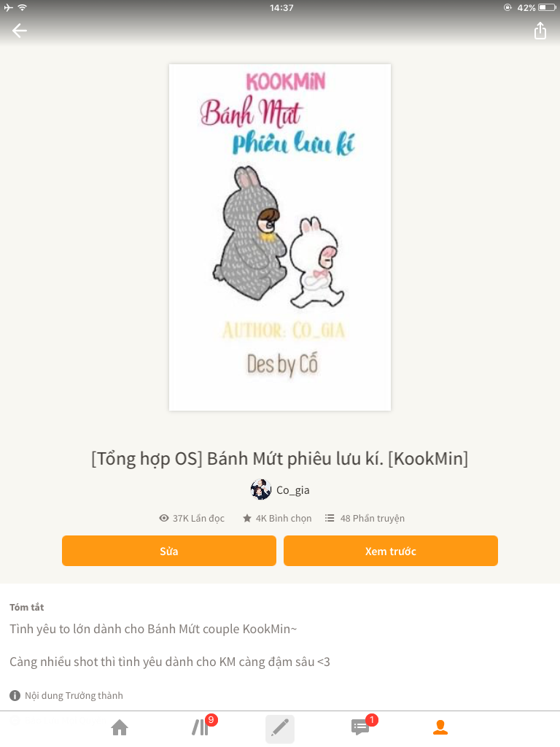The height and width of the screenshot is (747, 560).
Task: Tap the Nội dung Trưởng thành label
Action: (x=74, y=695)
